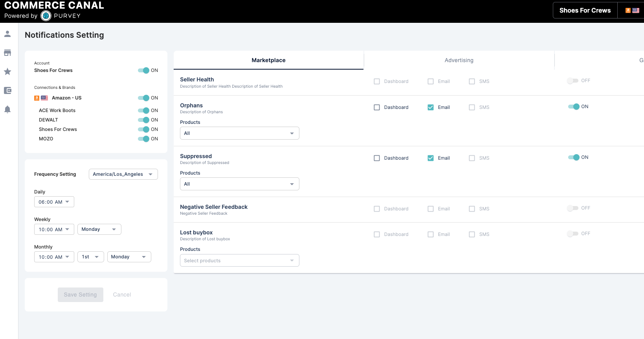Check the Dashboard checkbox for Orphans
The width and height of the screenshot is (644, 339).
377,107
